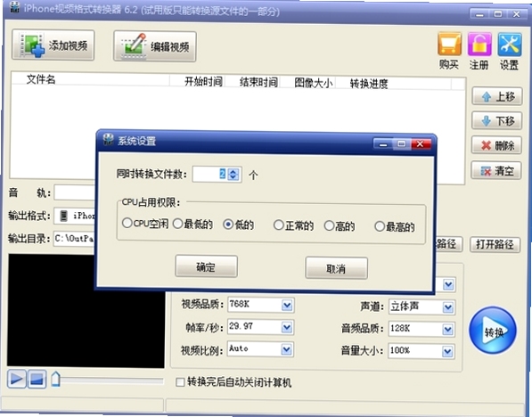The height and width of the screenshot is (417, 532).
Task: Select the 正常的 CPU priority option
Action: [x=279, y=225]
